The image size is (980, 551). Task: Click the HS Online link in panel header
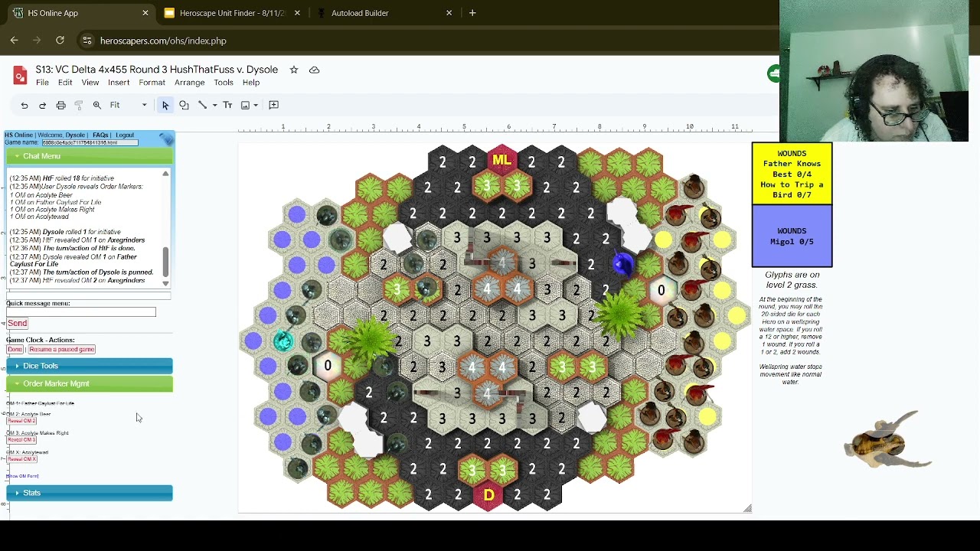pos(19,135)
